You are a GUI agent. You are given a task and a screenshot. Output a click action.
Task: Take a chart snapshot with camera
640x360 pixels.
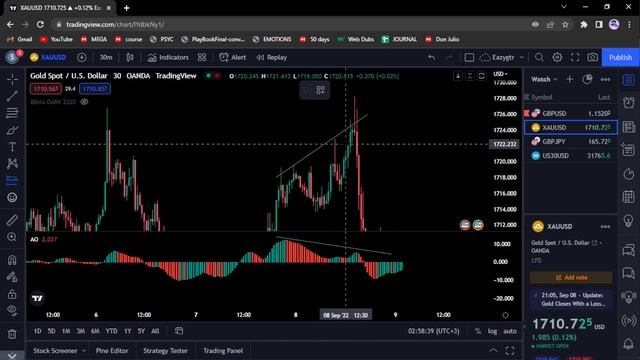pos(593,58)
